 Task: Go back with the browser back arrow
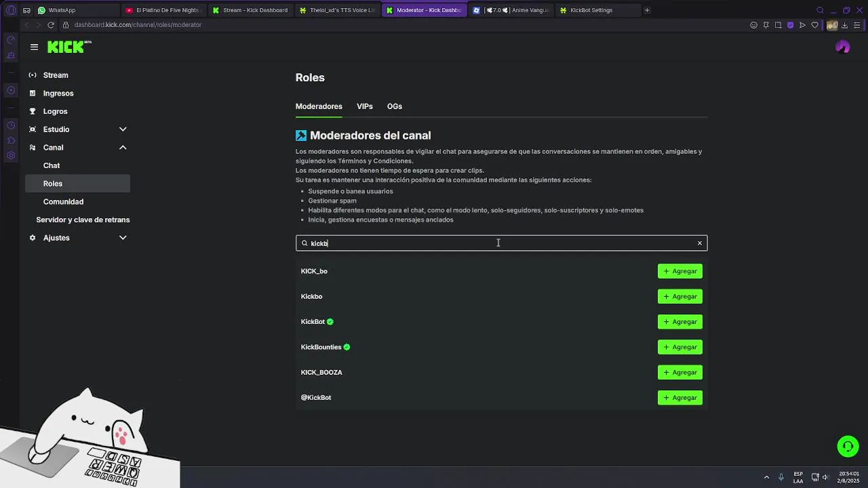click(x=26, y=25)
